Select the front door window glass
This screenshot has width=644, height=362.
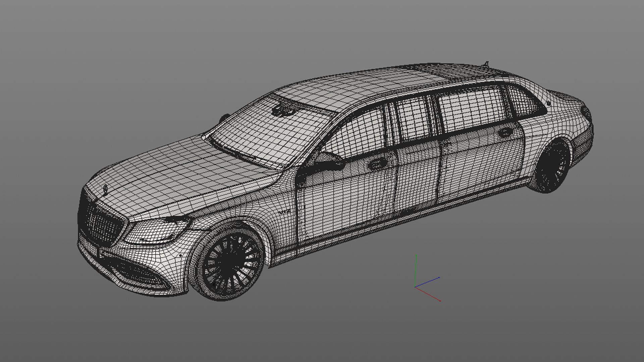tap(361, 132)
